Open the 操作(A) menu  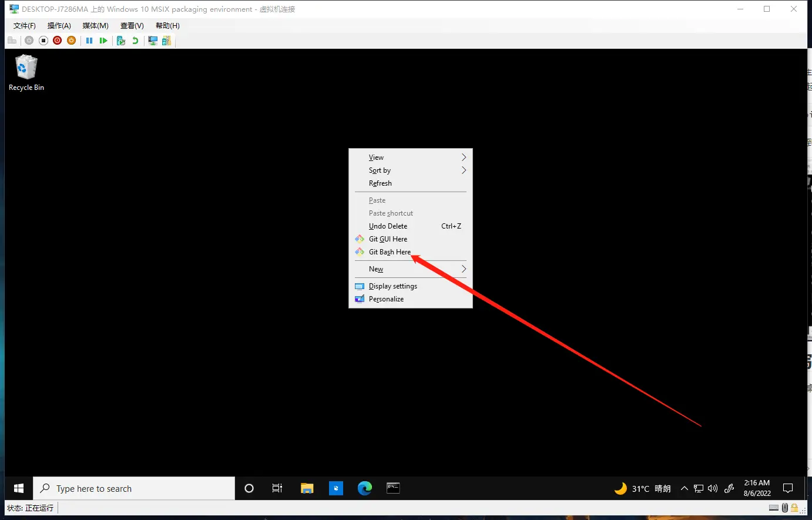59,26
